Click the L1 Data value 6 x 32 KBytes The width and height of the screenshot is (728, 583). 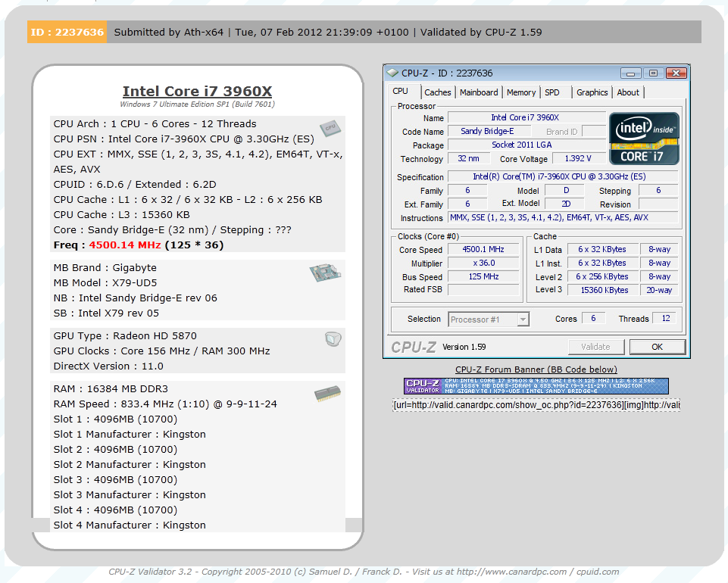click(x=602, y=249)
